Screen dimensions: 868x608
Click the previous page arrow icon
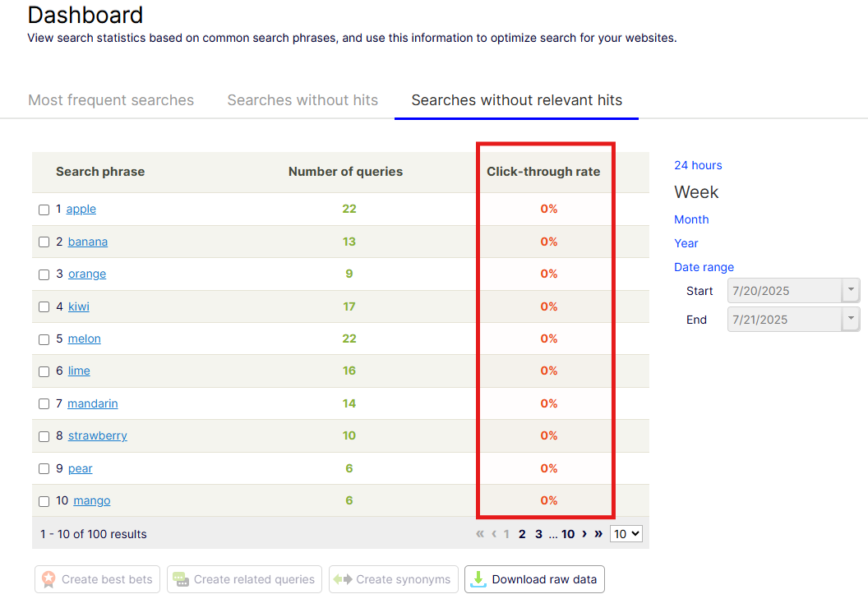point(494,534)
